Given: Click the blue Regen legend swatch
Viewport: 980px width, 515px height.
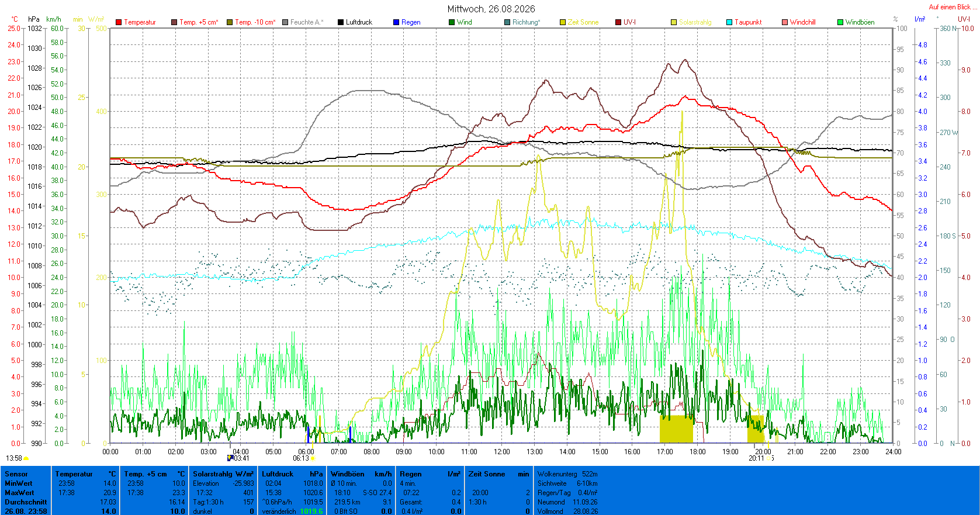Looking at the screenshot, I should coord(396,22).
